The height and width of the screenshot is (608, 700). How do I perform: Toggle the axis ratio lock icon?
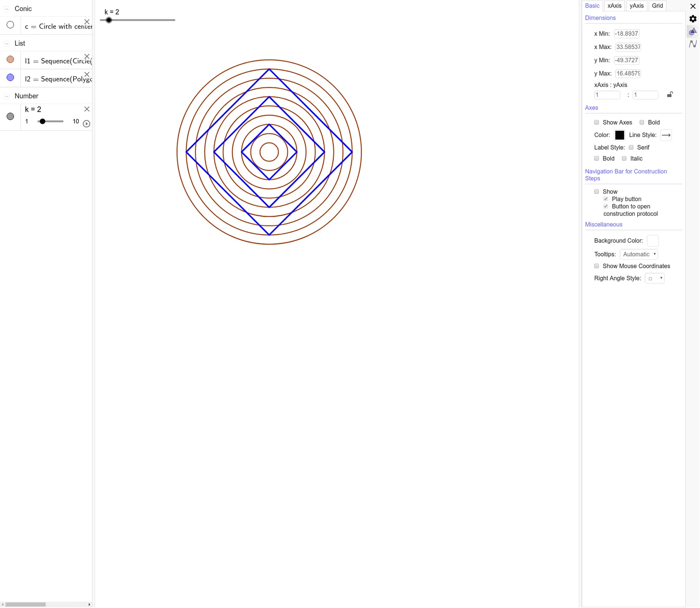[670, 94]
